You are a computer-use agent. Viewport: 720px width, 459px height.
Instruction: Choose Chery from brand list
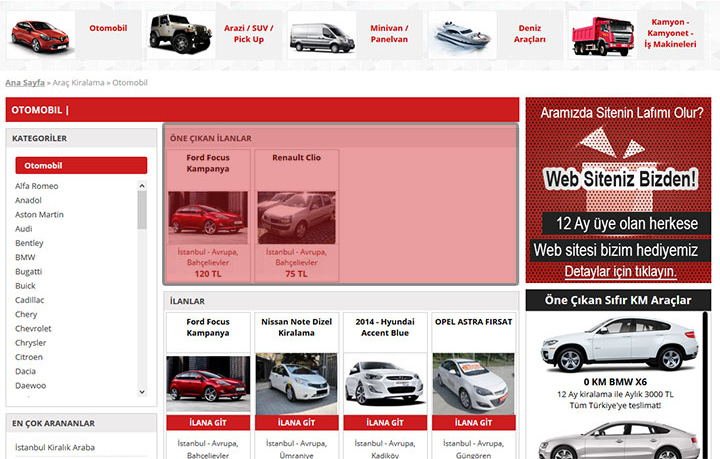click(x=26, y=314)
